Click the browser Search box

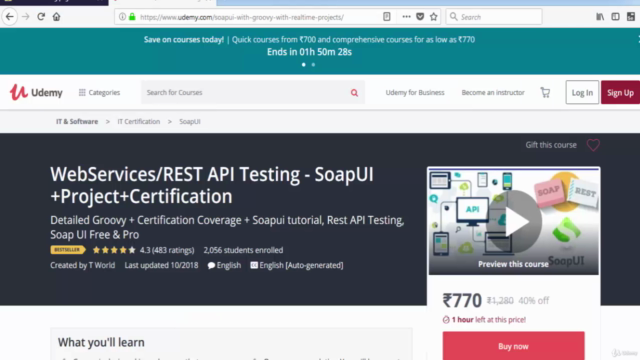coord(494,17)
